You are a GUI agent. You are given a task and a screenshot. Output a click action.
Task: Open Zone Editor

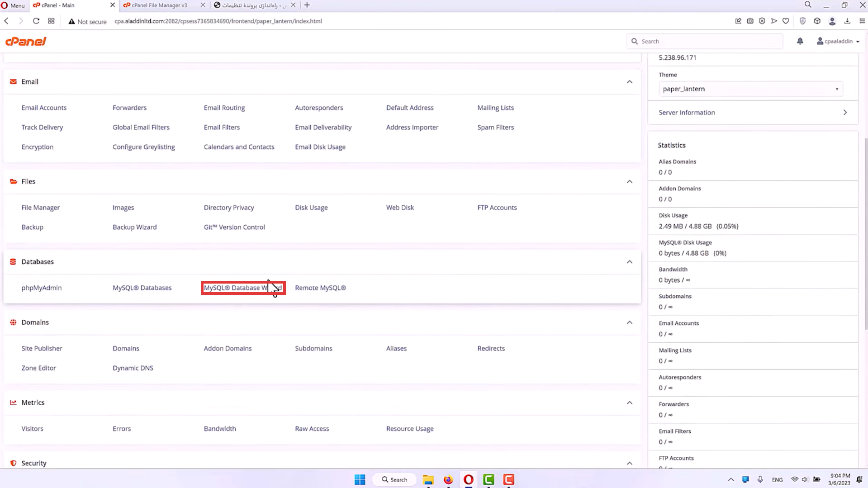click(39, 368)
